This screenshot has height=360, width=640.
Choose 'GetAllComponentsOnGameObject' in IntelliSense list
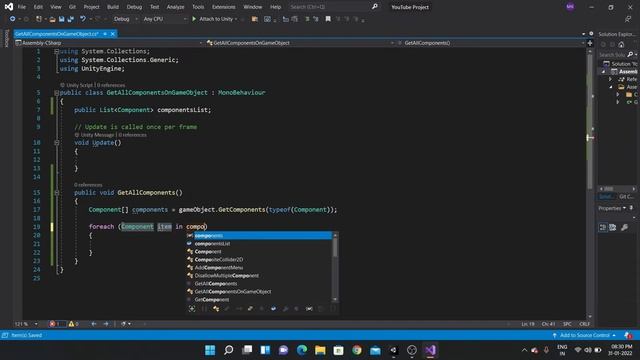point(259,291)
